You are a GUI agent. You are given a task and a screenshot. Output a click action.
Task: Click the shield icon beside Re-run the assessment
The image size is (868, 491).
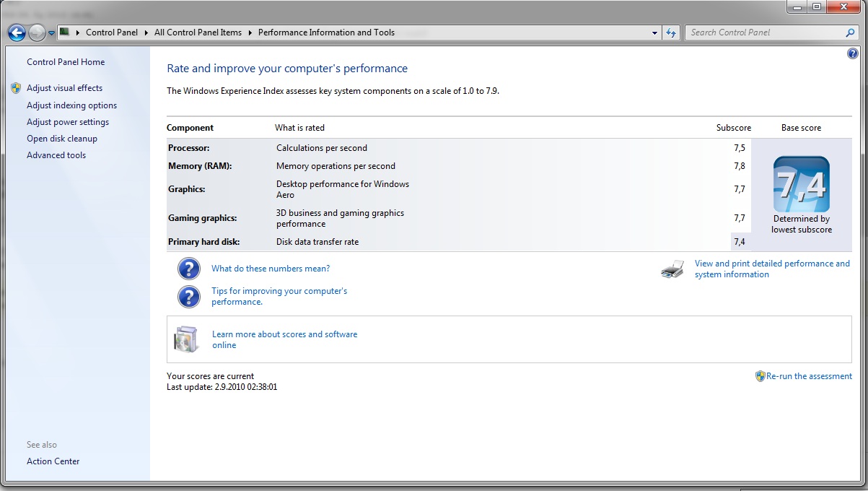(x=760, y=376)
